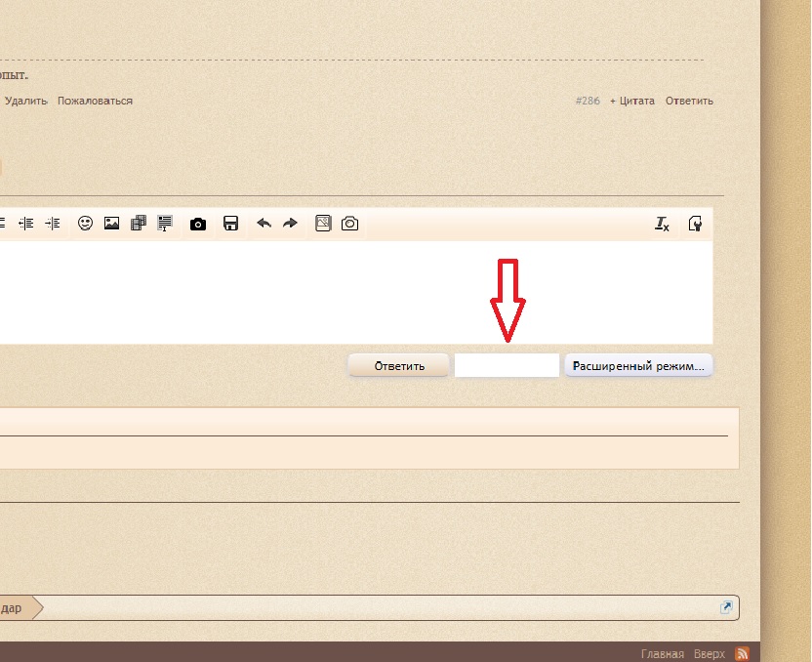812x662 pixels.
Task: Click the Ответить link beside Цитата
Action: coord(689,101)
